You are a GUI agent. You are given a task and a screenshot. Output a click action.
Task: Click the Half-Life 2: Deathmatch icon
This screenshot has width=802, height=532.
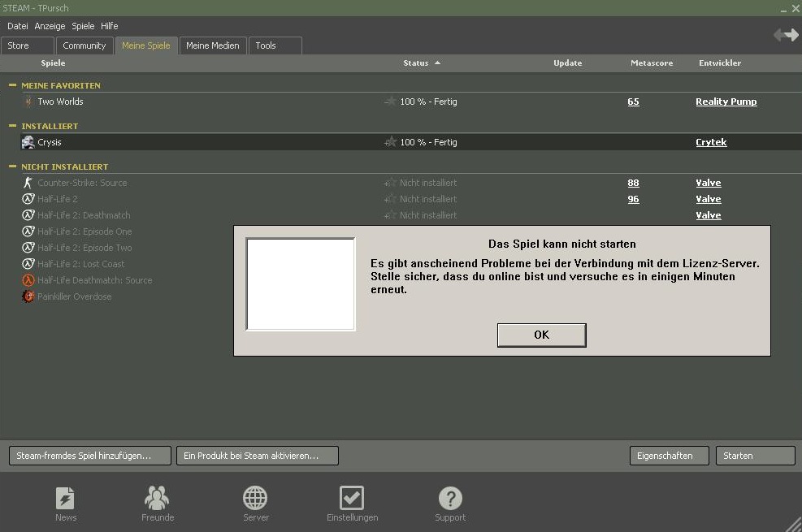tap(28, 215)
